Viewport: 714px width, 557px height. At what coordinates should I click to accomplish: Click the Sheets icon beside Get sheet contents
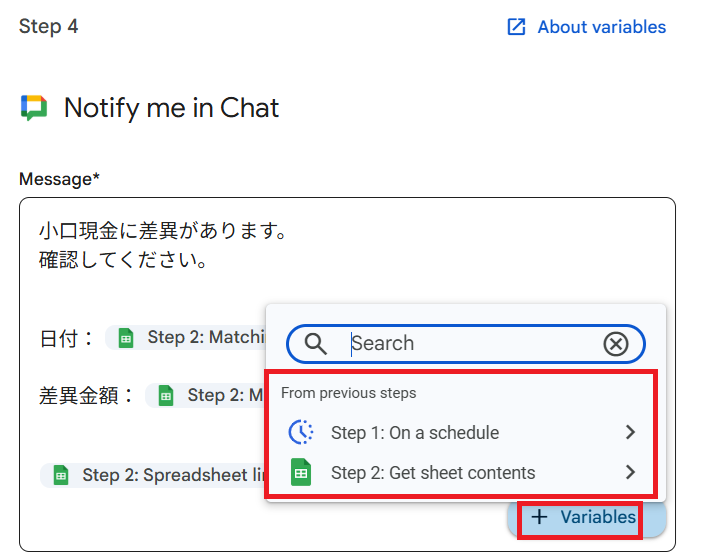point(300,472)
